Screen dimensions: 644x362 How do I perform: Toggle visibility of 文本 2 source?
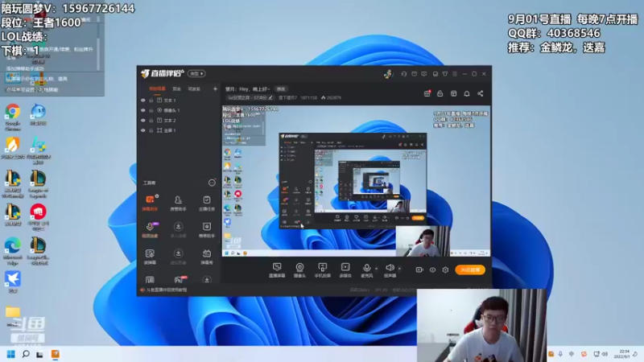coord(143,120)
